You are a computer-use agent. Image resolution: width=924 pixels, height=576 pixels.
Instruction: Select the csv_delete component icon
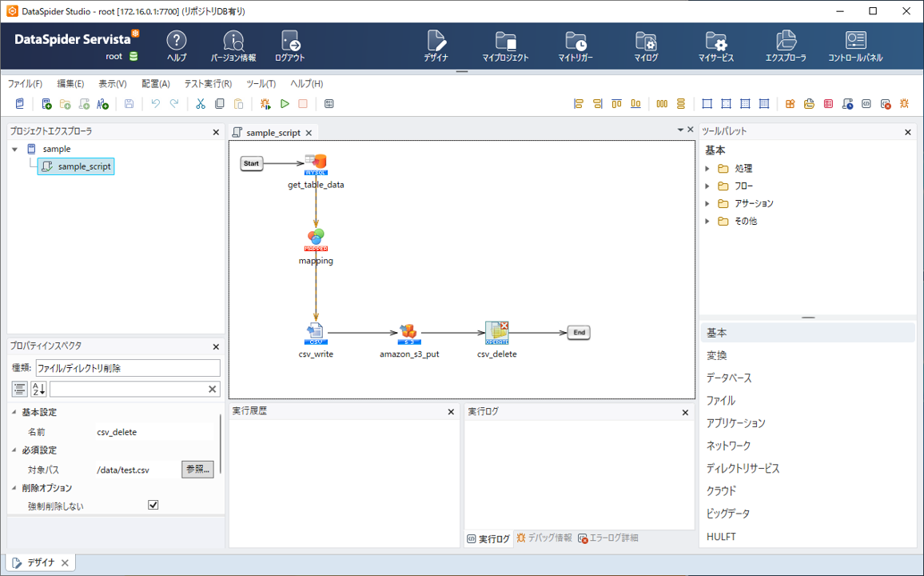pyautogui.click(x=496, y=333)
